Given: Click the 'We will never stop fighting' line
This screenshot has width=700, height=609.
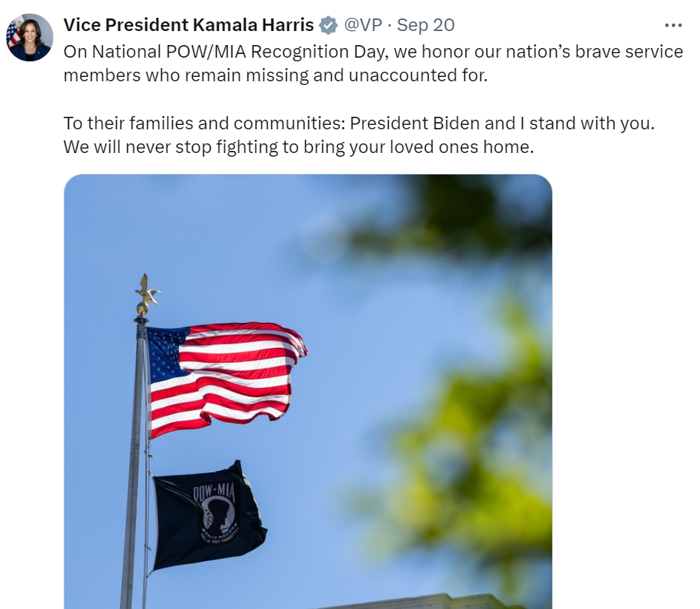Looking at the screenshot, I should point(299,147).
